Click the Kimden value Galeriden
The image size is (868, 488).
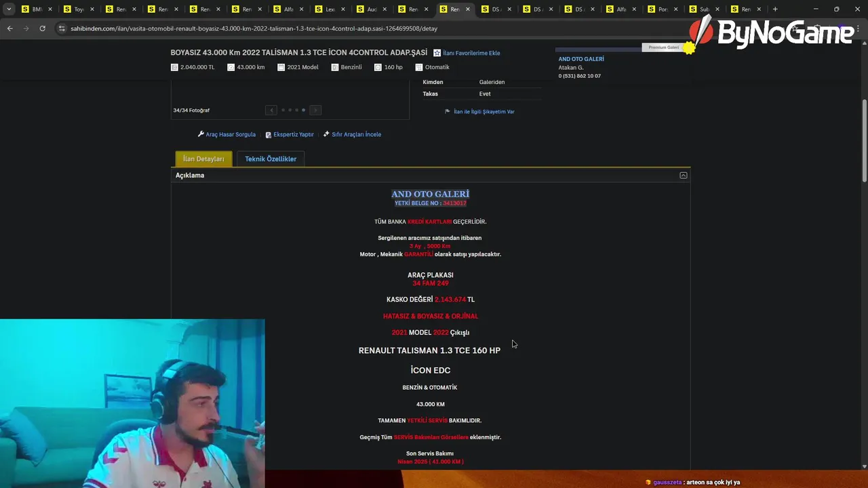tap(492, 82)
